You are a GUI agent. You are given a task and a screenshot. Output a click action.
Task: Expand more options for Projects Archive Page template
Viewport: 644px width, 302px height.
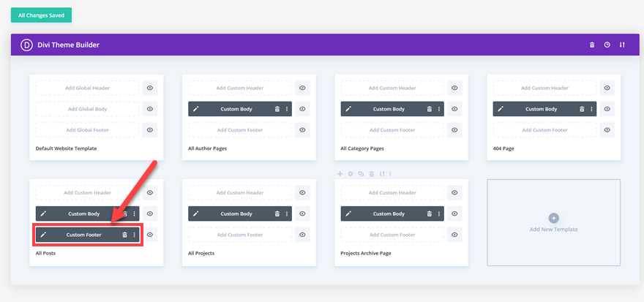point(390,174)
